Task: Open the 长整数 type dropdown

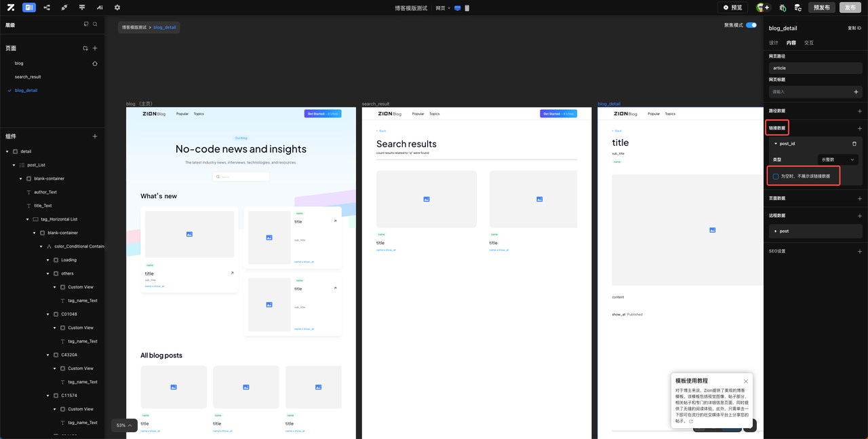Action: [x=837, y=159]
